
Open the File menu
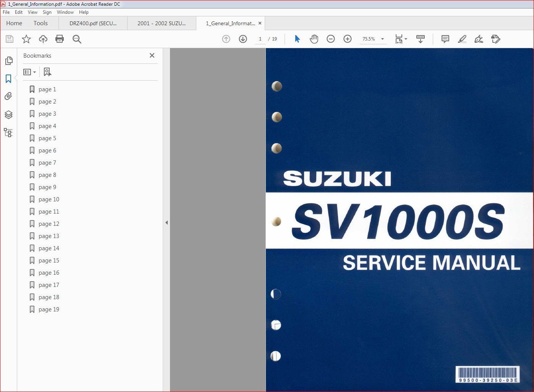6,12
